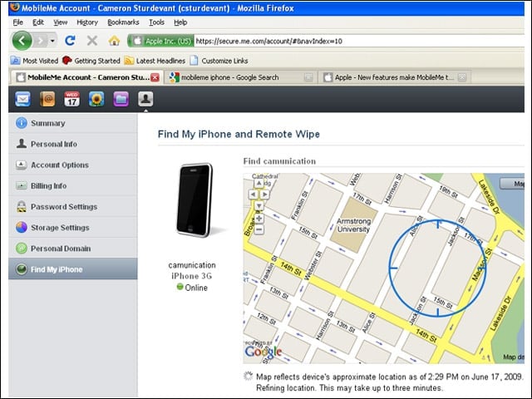
Task: Open MobileMe Account silhouette icon
Action: pos(145,99)
